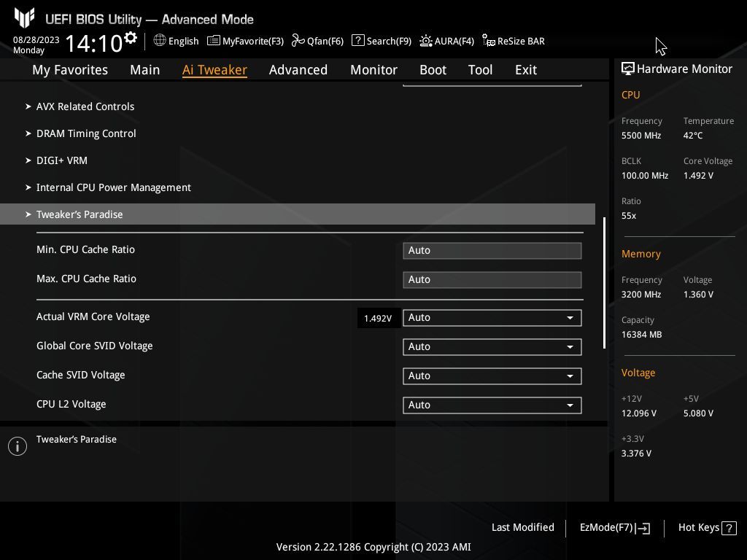Open Global Core SVID Voltage dropdown

(x=492, y=346)
